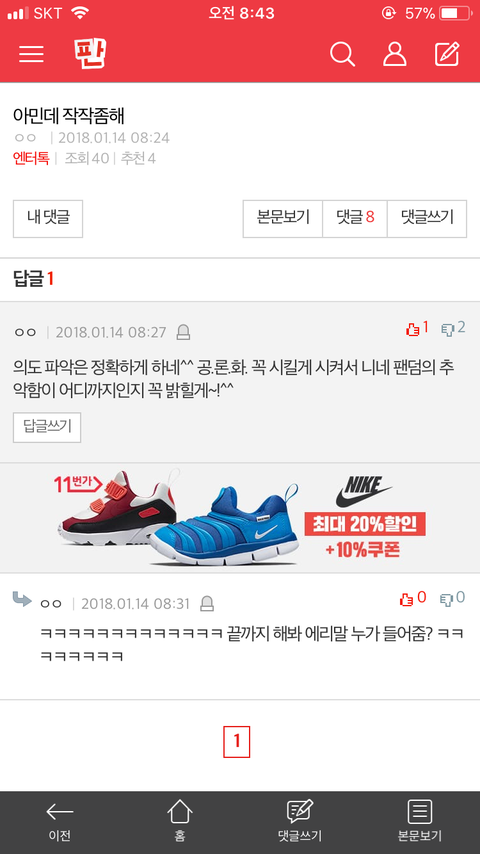Report the 08:31 reply via siren icon

[207, 603]
